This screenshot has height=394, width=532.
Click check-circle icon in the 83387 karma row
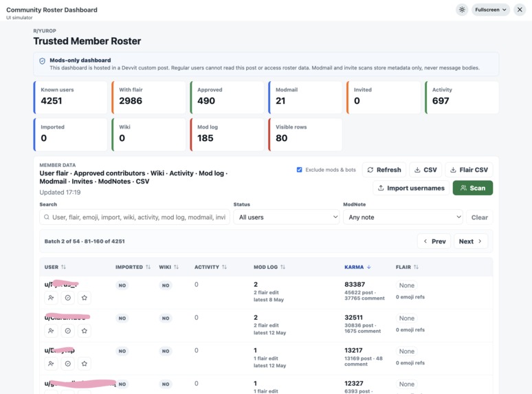(x=68, y=298)
